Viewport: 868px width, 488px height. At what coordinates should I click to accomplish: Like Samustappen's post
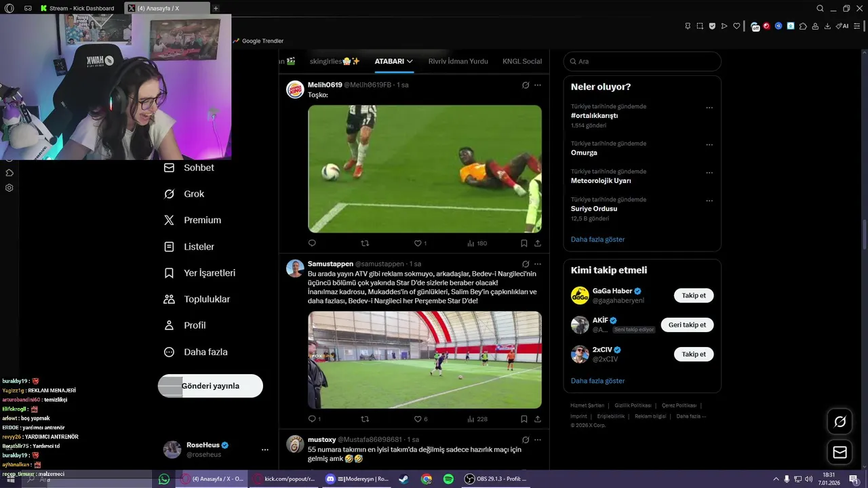(420, 419)
